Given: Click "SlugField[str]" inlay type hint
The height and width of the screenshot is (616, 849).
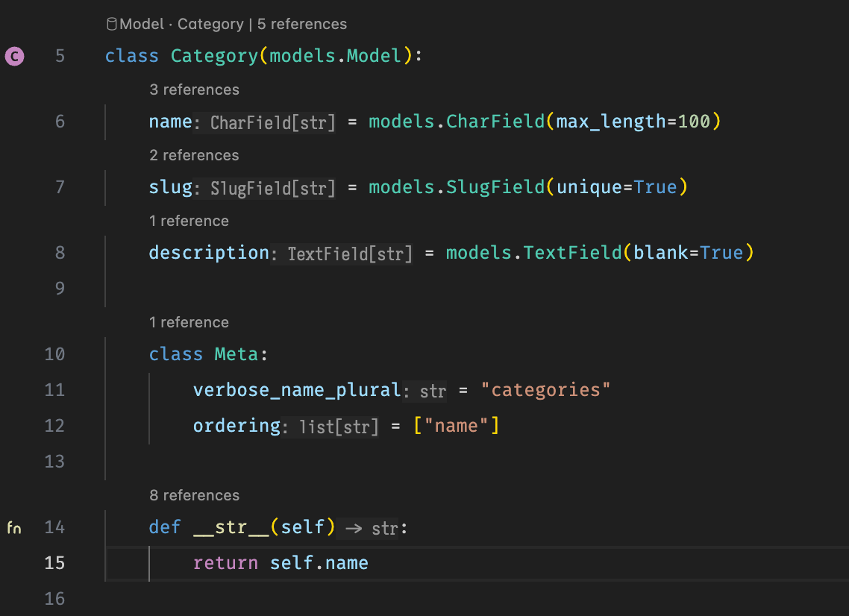Looking at the screenshot, I should pyautogui.click(x=272, y=189).
